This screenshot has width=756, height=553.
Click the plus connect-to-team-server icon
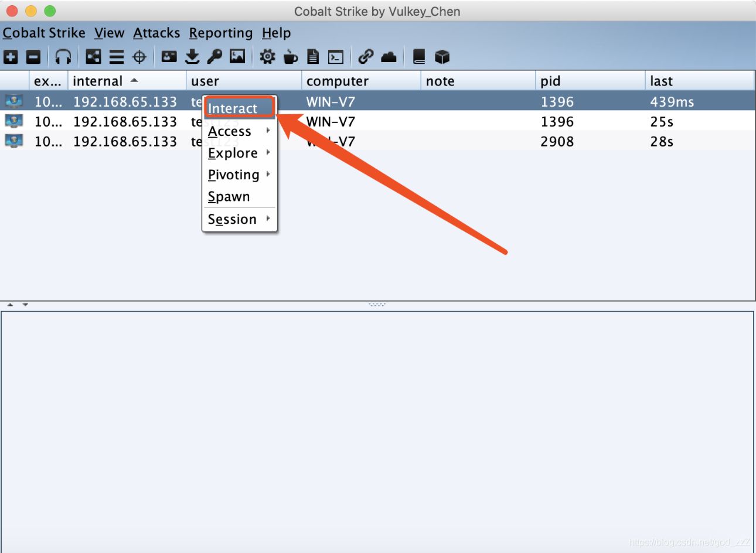tap(11, 57)
